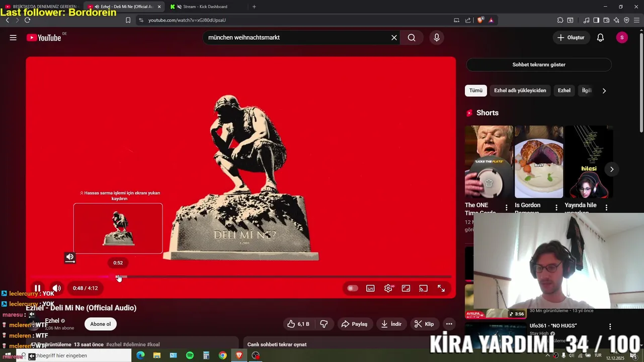
Task: Pause the video
Action: [x=38, y=288]
